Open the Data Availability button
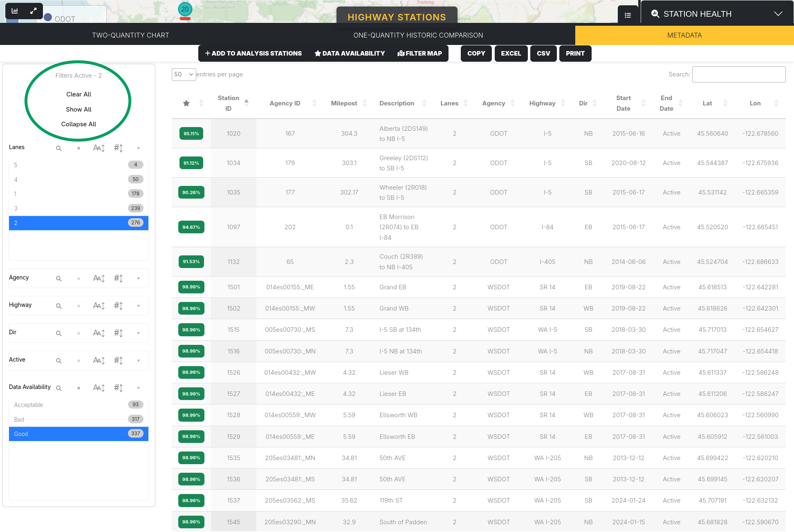 [350, 54]
